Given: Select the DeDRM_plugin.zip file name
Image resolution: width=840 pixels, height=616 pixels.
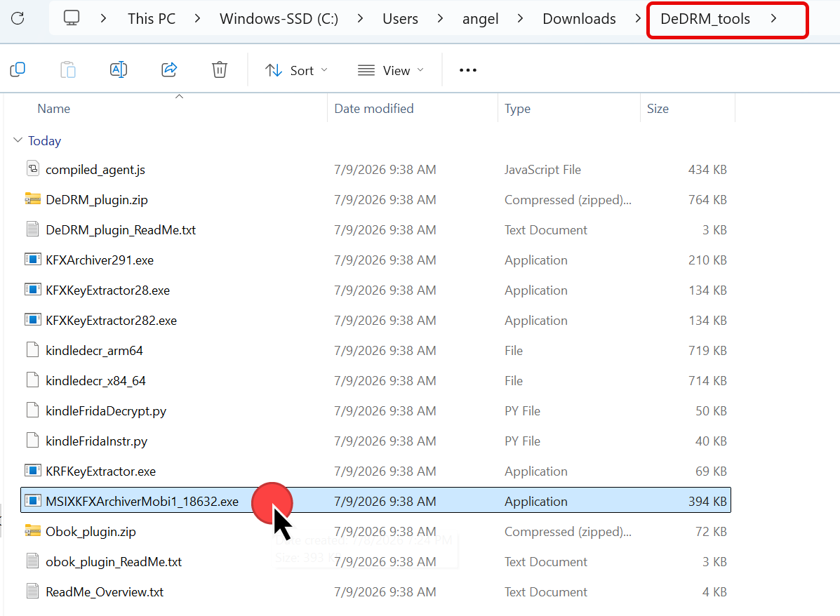Looking at the screenshot, I should click(96, 200).
